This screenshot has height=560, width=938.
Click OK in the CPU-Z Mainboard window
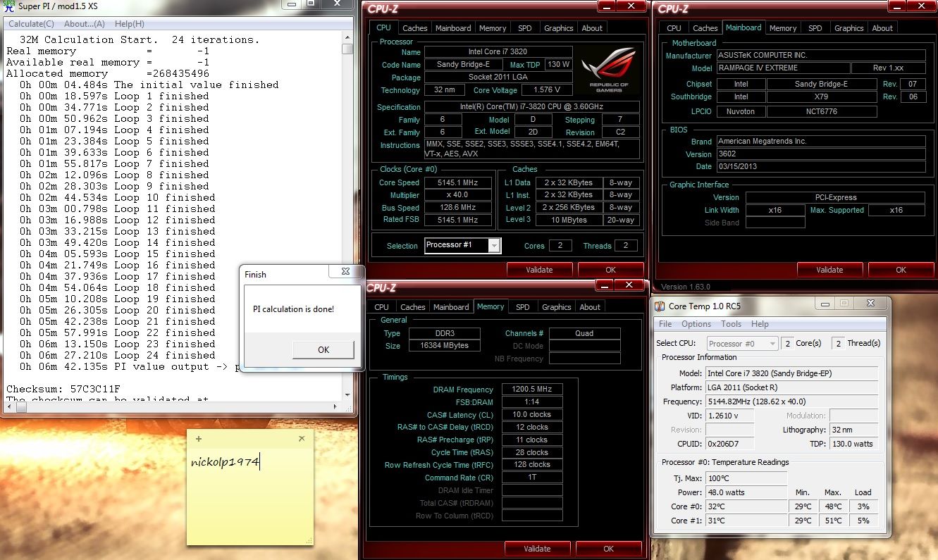coord(901,270)
